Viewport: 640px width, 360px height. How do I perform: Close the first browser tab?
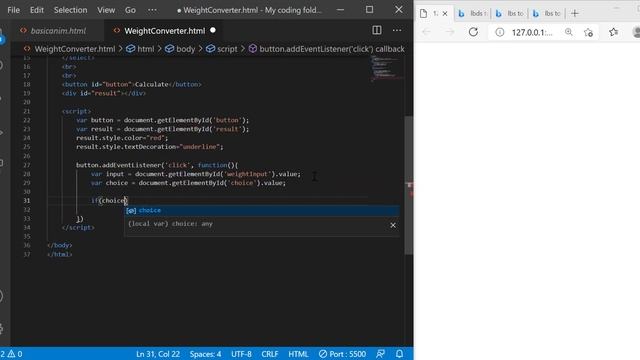[445, 13]
